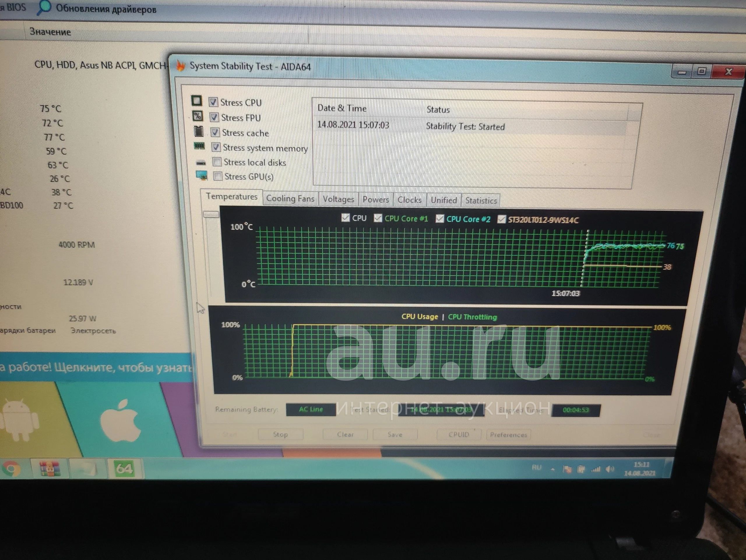Click the graph scale slider left of temperature chart
Image resolution: width=746 pixels, height=560 pixels.
click(x=211, y=214)
